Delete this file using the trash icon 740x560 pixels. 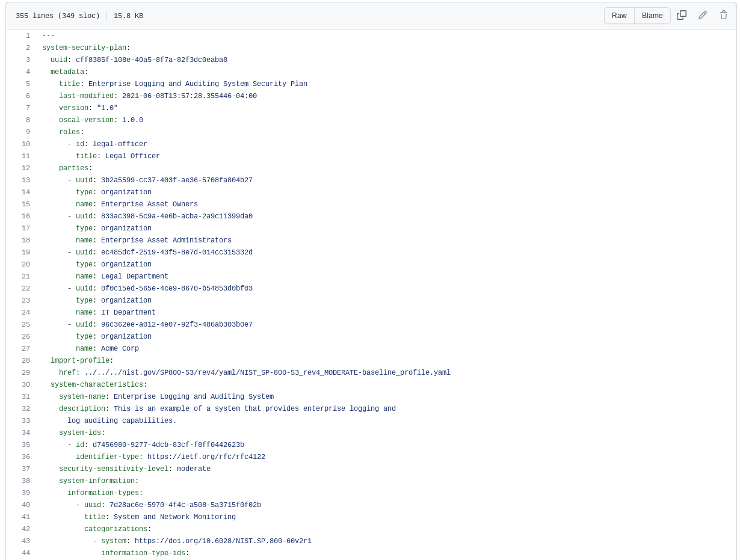point(724,15)
